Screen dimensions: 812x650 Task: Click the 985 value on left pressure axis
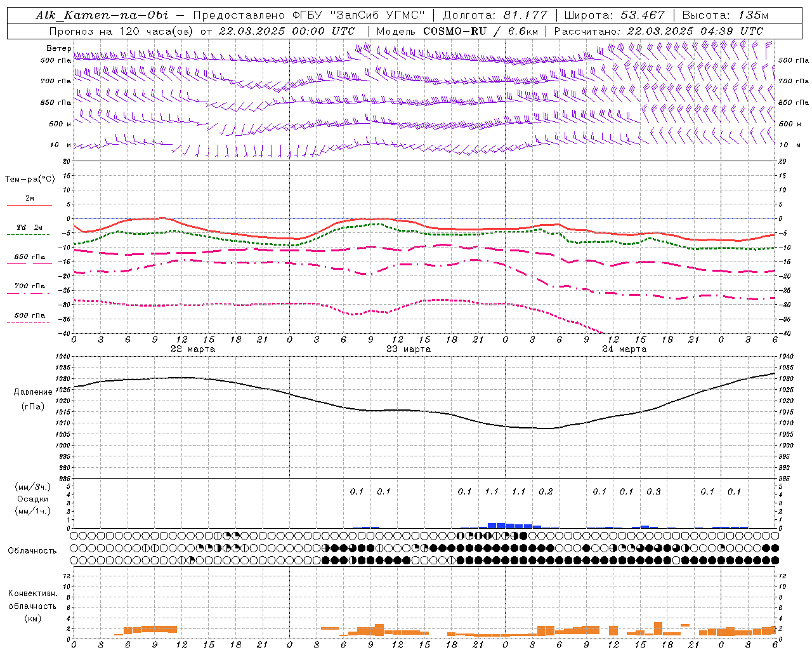(64, 479)
